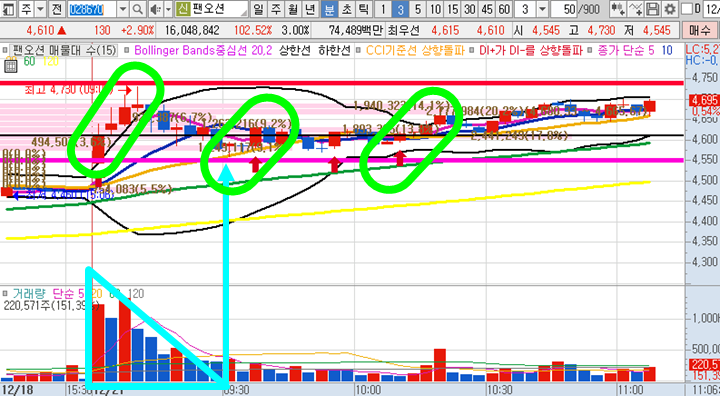The image size is (720, 396).
Task: Open the minute interval combo box arrow
Action: coord(542,9)
